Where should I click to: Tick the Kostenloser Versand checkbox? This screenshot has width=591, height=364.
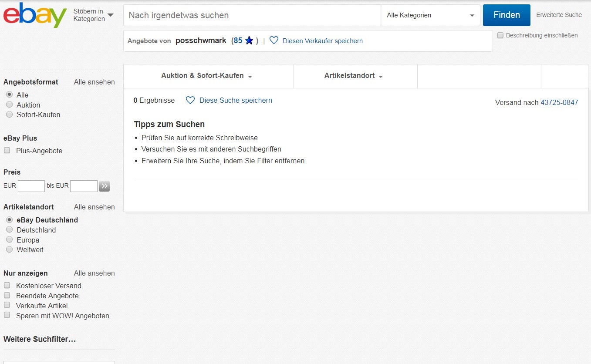point(7,286)
